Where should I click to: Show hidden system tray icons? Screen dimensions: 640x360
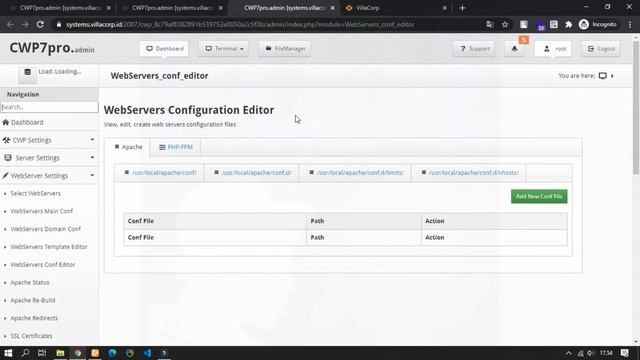568,353
